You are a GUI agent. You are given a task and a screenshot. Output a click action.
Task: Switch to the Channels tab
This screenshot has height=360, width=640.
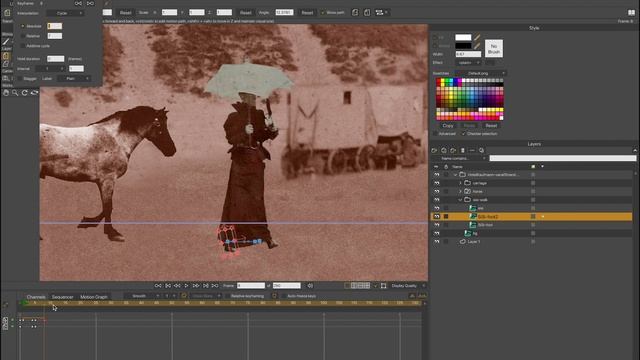(x=36, y=297)
